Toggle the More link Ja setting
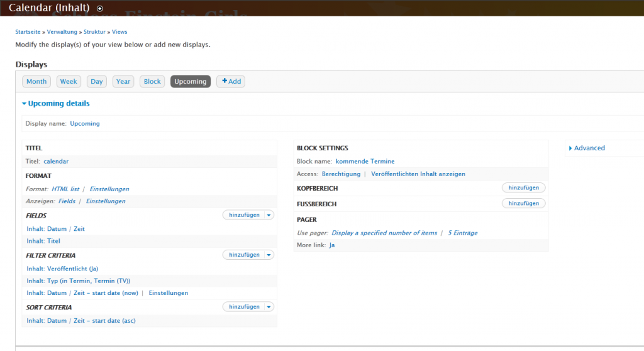This screenshot has height=351, width=644. tap(332, 245)
